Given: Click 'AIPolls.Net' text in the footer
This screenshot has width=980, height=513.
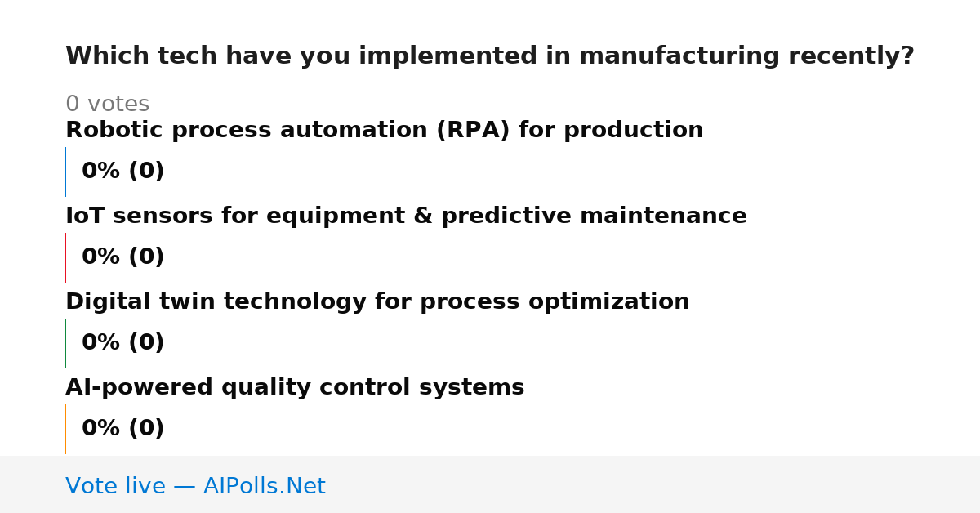Looking at the screenshot, I should (265, 487).
